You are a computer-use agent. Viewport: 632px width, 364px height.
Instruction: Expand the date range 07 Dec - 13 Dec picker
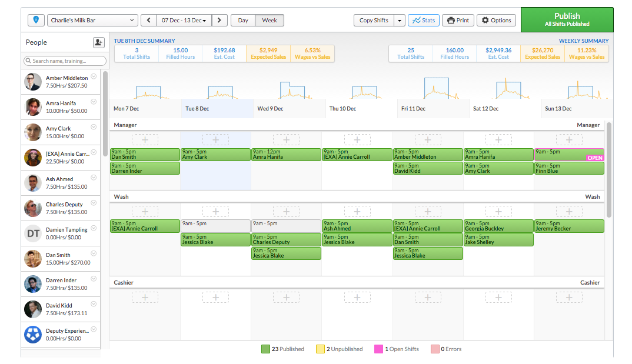(184, 20)
